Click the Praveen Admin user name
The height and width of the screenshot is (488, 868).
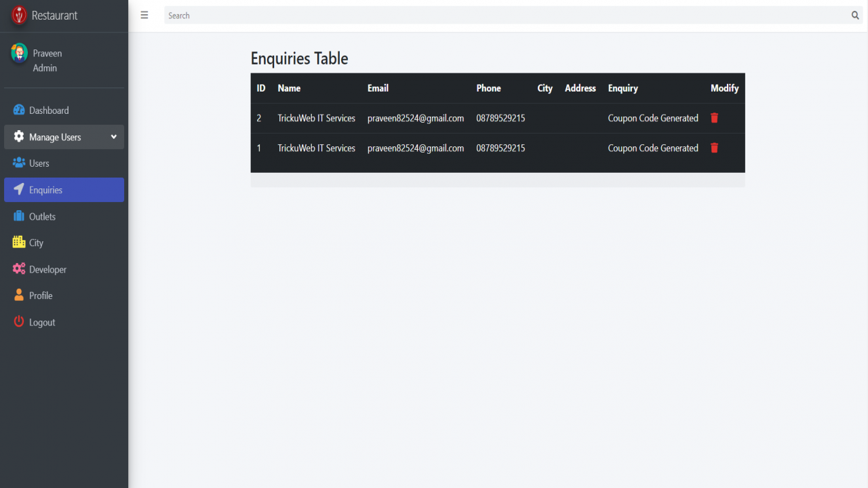tap(47, 60)
